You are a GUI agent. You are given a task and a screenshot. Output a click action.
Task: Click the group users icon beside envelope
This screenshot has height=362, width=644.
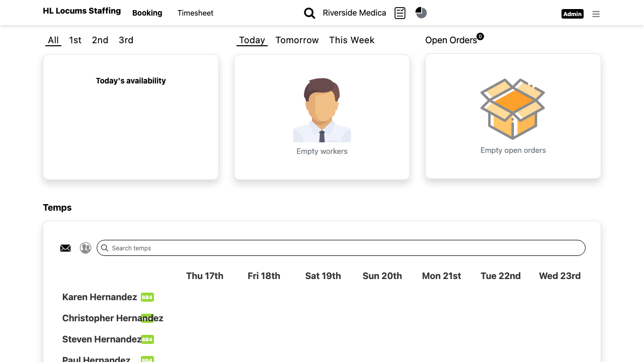pos(86,248)
